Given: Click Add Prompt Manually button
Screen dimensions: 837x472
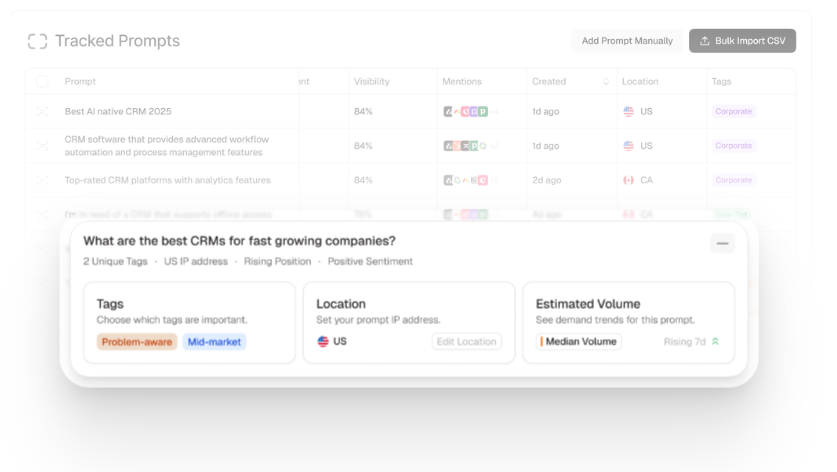Looking at the screenshot, I should click(627, 41).
